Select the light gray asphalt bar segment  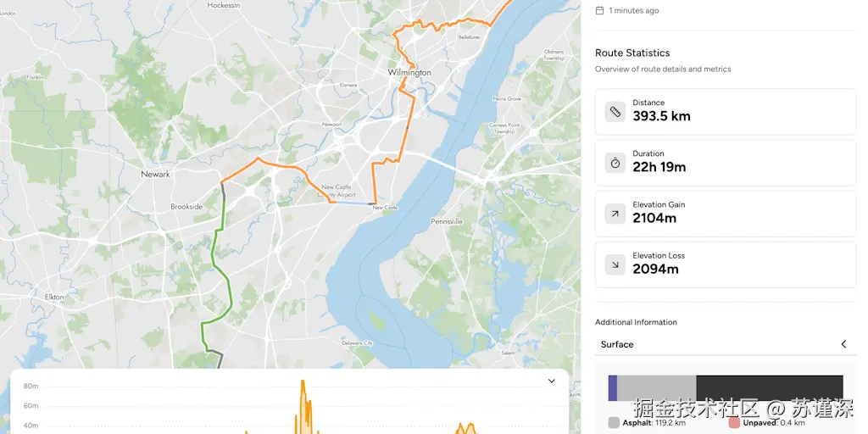657,388
